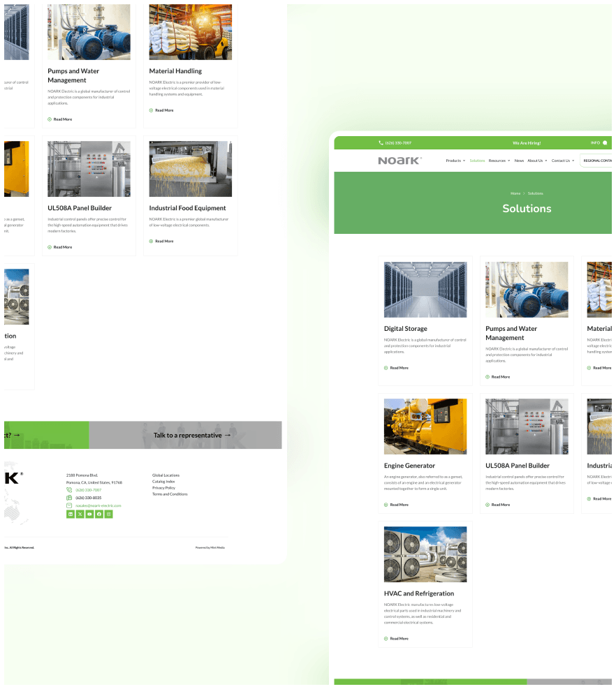Image resolution: width=616 pixels, height=689 pixels.
Task: Expand the Products dropdown chevron
Action: pyautogui.click(x=464, y=161)
